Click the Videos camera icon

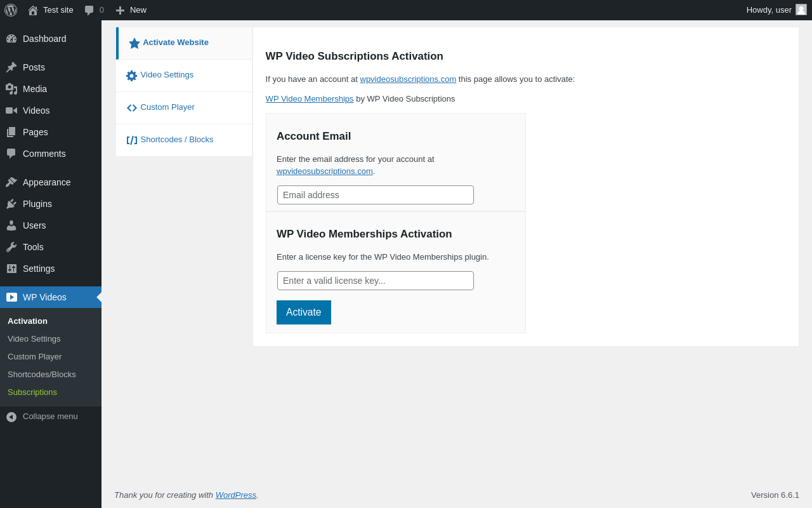[11, 110]
